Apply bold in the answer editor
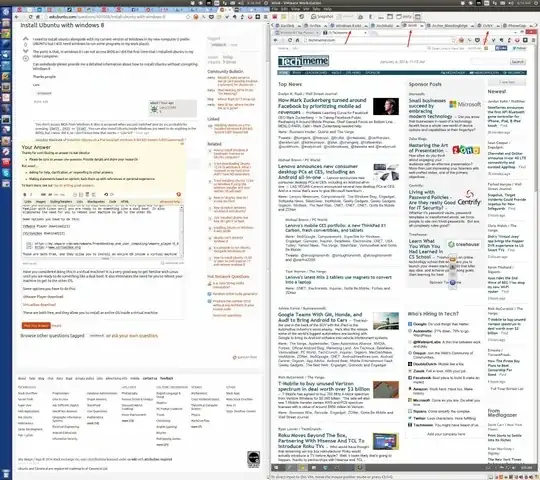The width and height of the screenshot is (540, 480). [x=24, y=195]
